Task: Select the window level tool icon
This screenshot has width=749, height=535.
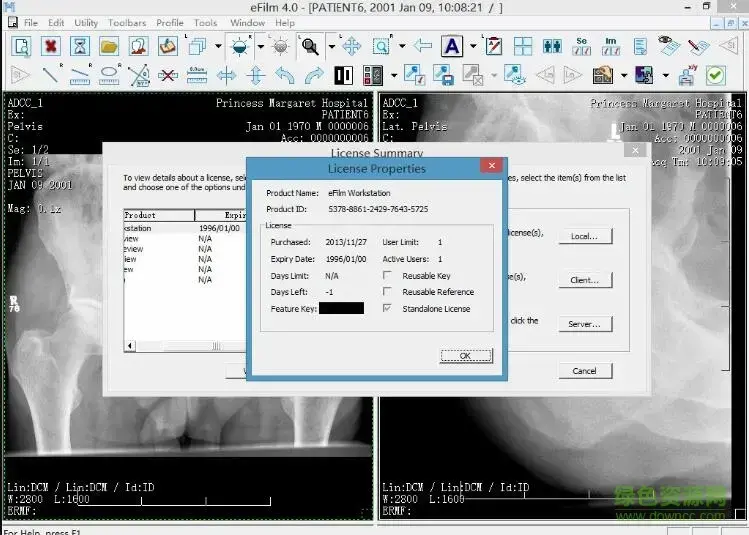Action: click(x=239, y=46)
